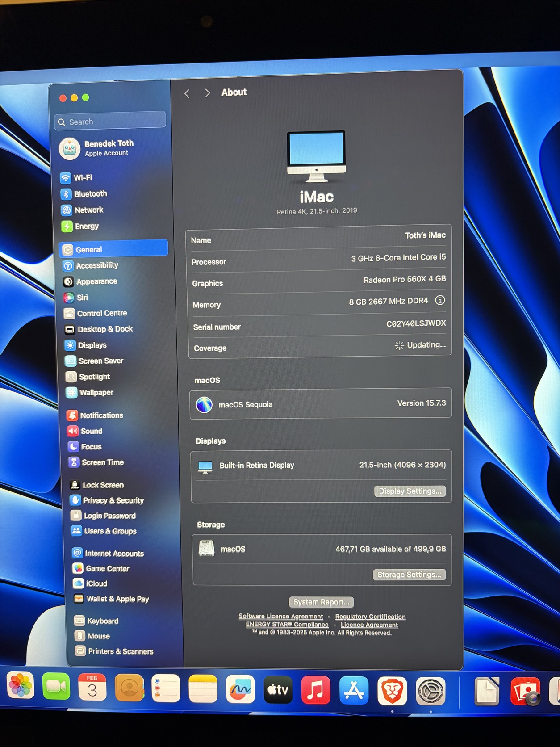Open Screen Time settings

pos(96,462)
